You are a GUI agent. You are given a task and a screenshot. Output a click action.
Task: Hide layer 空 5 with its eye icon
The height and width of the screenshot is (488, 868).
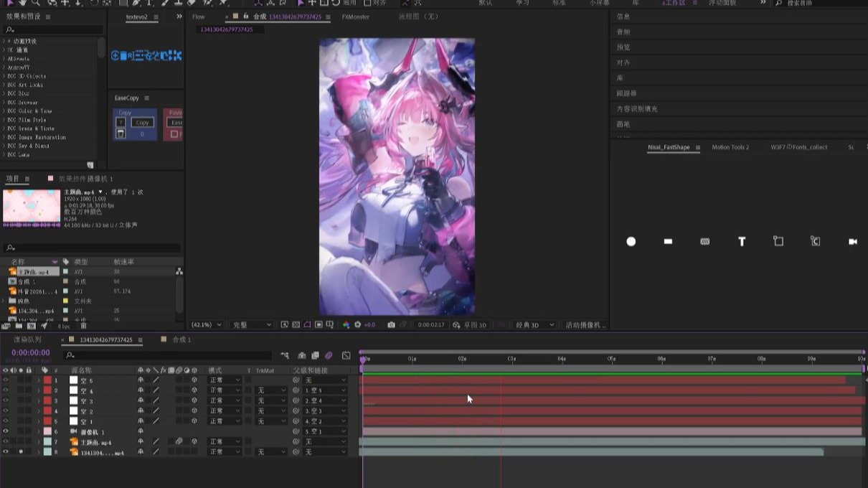[6, 380]
